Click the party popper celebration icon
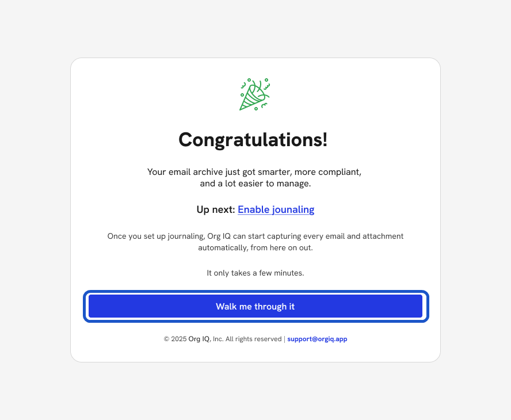The width and height of the screenshot is (511, 420). [x=255, y=95]
